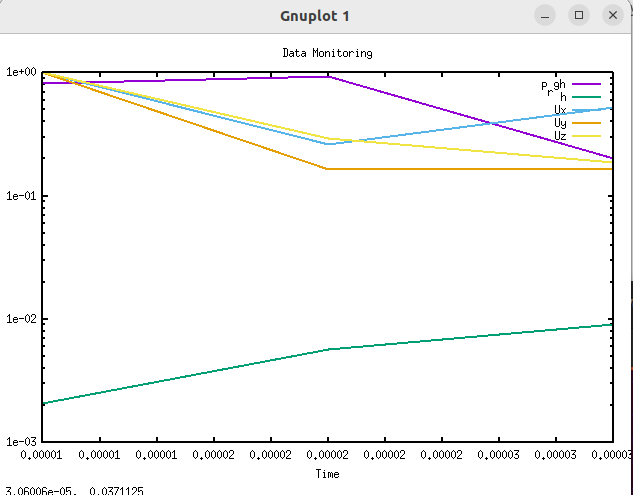Click the "Data Monitoring" plot title

point(327,52)
